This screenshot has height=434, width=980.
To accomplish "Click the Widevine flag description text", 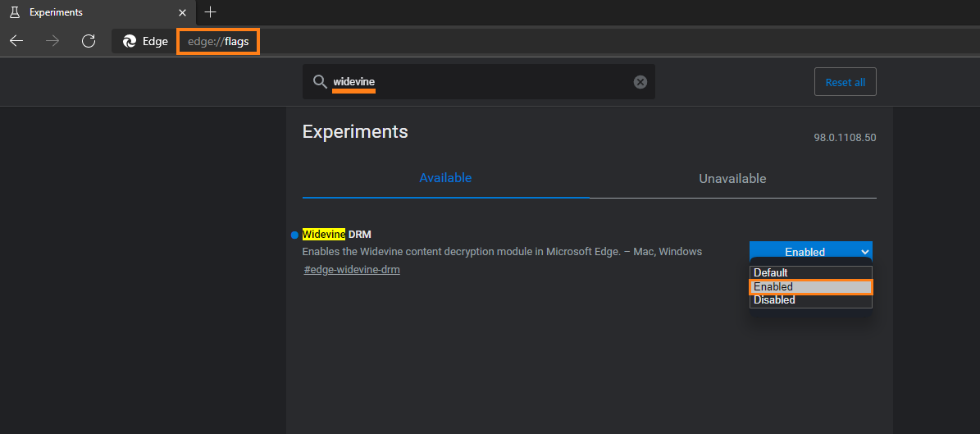I will [502, 251].
